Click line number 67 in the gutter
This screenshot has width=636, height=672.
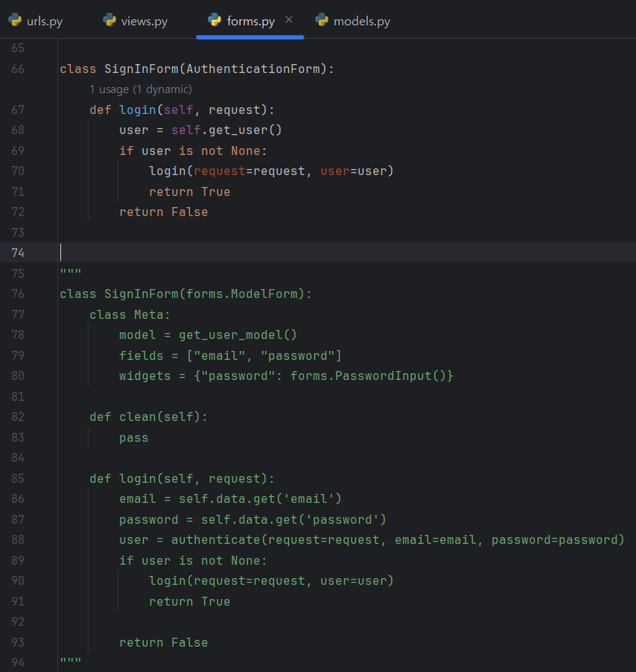[x=18, y=110]
